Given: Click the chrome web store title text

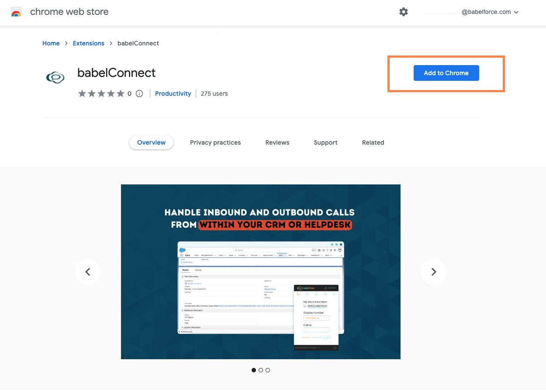Looking at the screenshot, I should click(69, 12).
